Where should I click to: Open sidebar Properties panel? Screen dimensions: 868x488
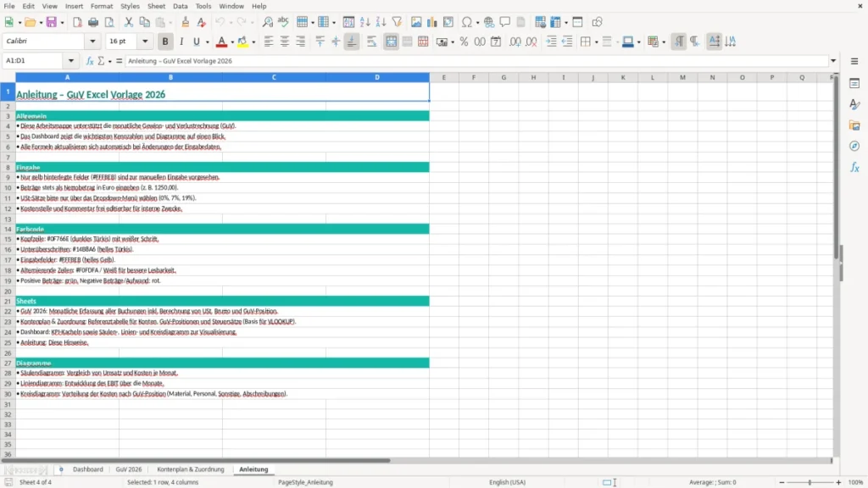(x=854, y=83)
